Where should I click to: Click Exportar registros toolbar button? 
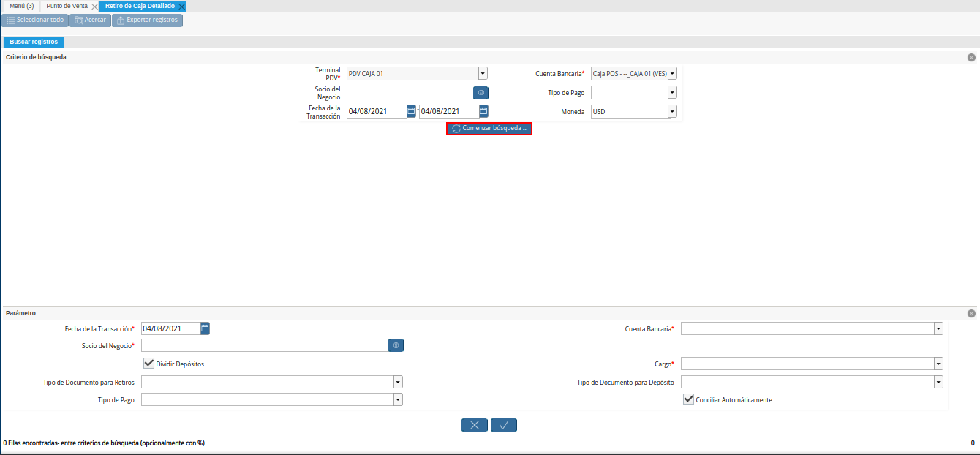pos(147,20)
